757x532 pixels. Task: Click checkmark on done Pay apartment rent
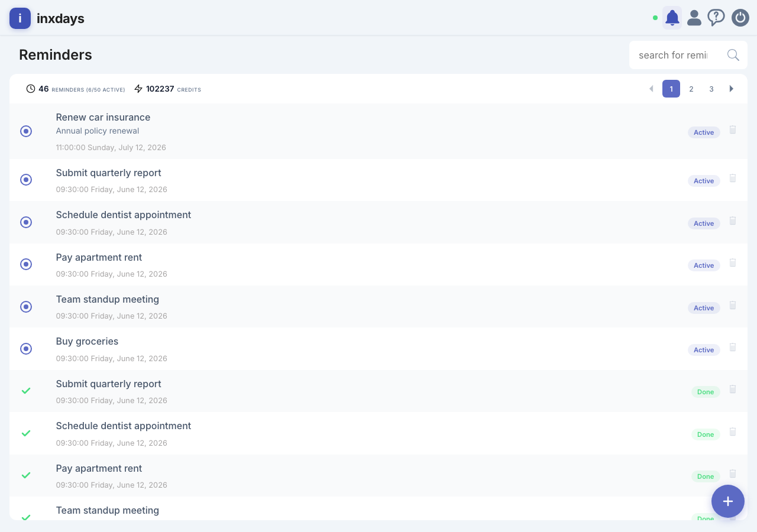[x=26, y=475]
